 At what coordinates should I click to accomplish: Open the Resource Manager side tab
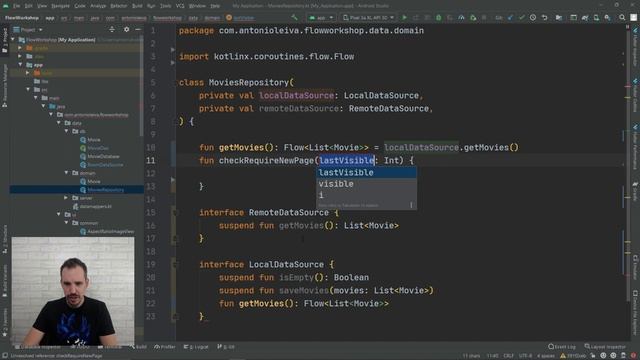pyautogui.click(x=5, y=86)
